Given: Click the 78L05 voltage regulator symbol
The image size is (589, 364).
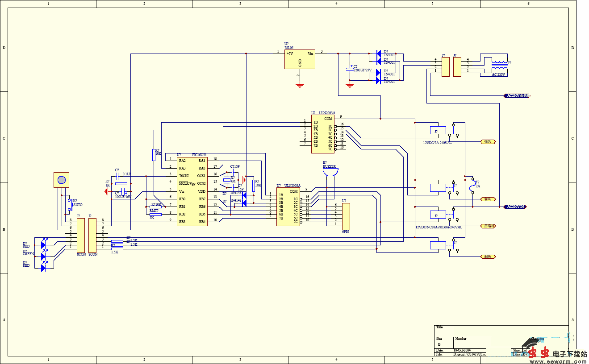Looking at the screenshot, I should click(x=300, y=59).
